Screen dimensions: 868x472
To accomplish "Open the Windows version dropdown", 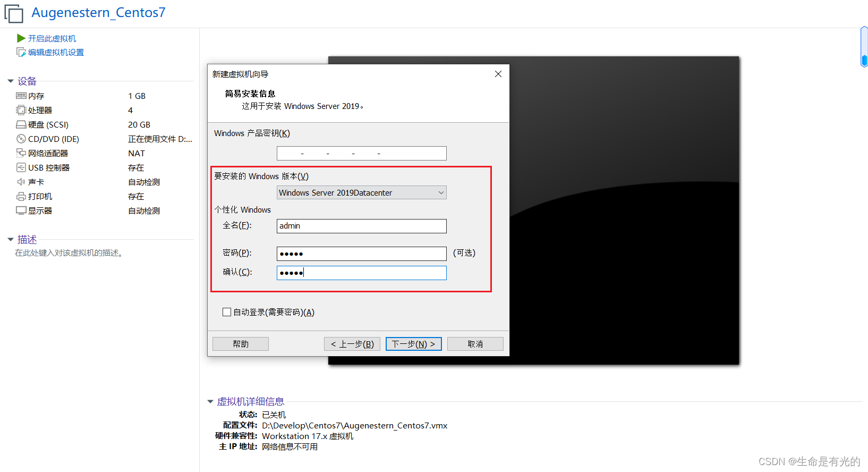I will 362,192.
